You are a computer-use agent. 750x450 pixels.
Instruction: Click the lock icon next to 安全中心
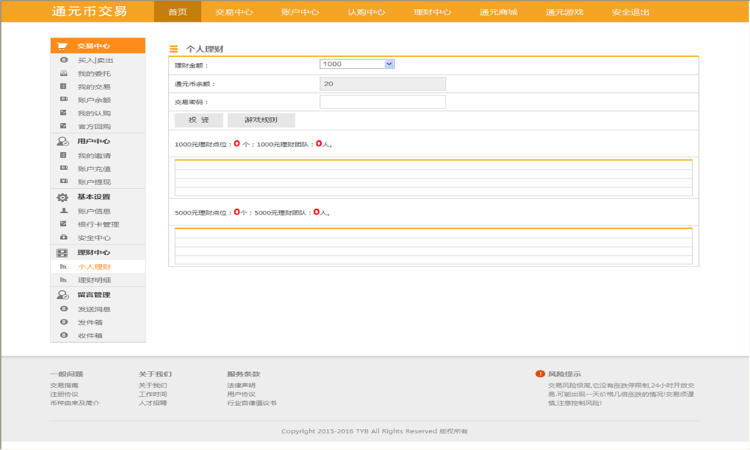[x=65, y=238]
